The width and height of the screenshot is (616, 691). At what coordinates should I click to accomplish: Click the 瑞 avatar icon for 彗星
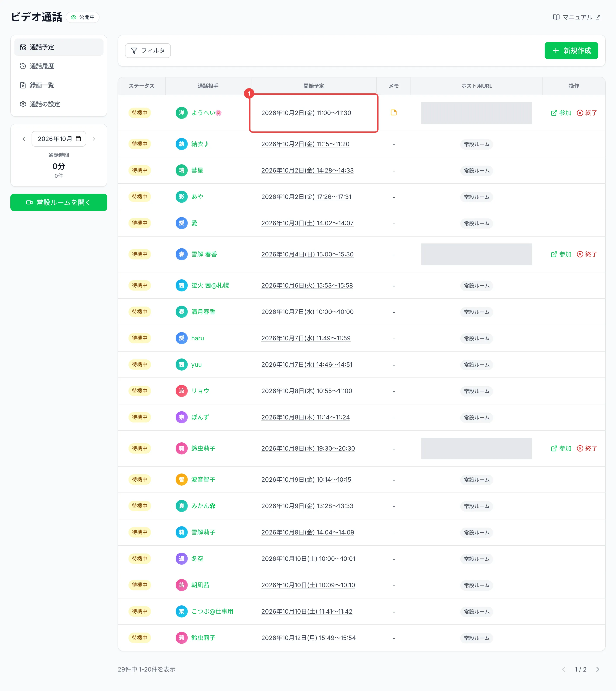tap(181, 170)
